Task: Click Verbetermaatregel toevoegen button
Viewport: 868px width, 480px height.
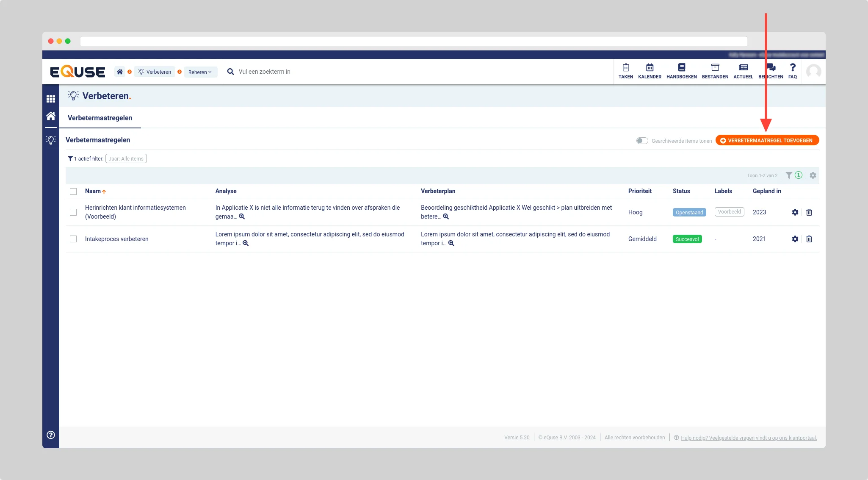Action: (x=767, y=141)
